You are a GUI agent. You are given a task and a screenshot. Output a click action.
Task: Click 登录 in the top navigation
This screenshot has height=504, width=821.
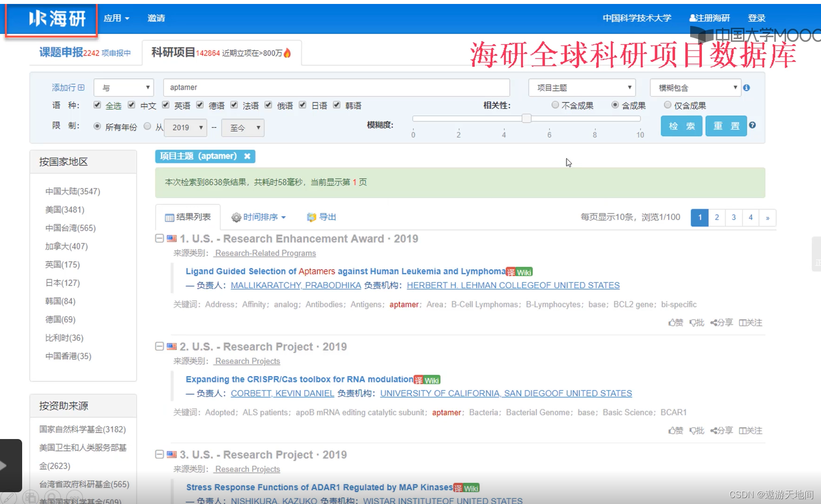pos(757,18)
